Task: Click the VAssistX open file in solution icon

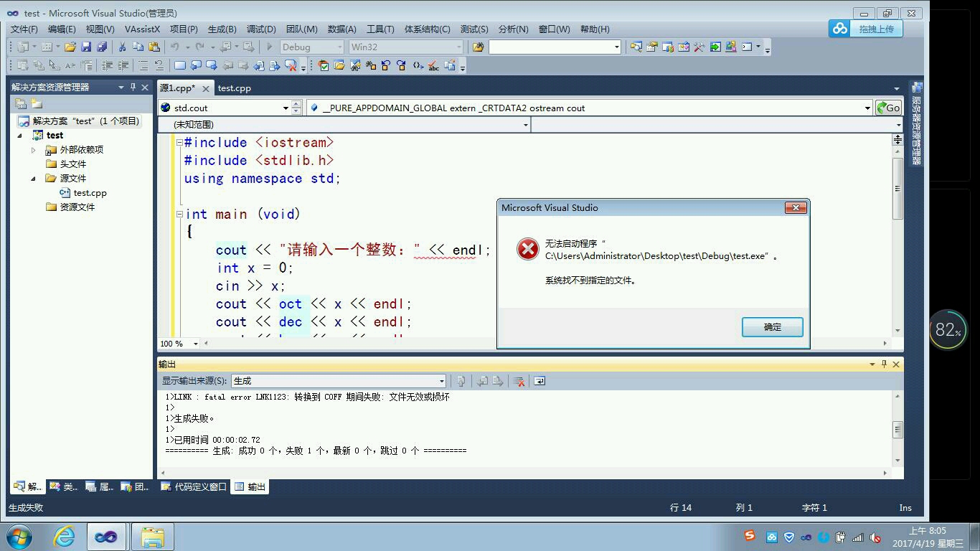Action: pos(339,65)
